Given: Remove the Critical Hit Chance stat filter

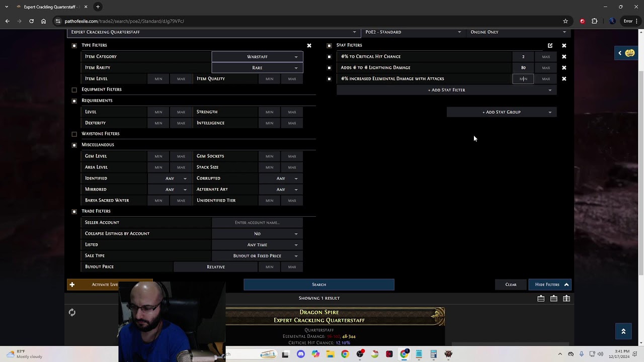Looking at the screenshot, I should pos(564,56).
